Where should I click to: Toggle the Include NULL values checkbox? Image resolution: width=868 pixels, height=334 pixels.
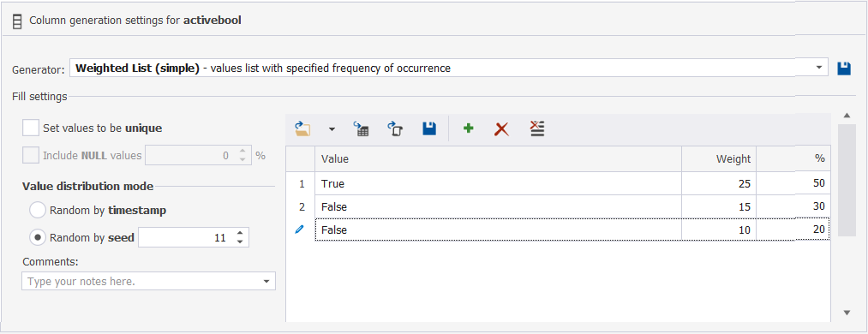click(x=31, y=155)
